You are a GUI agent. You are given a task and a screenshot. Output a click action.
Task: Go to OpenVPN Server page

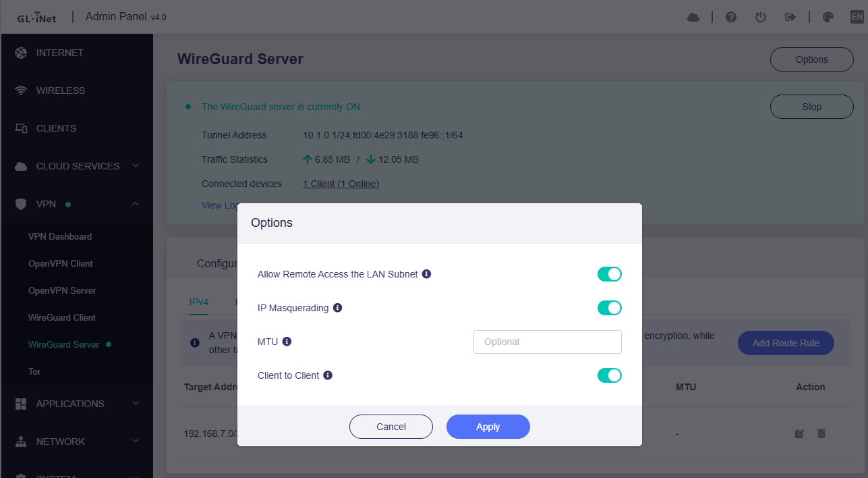click(x=62, y=290)
